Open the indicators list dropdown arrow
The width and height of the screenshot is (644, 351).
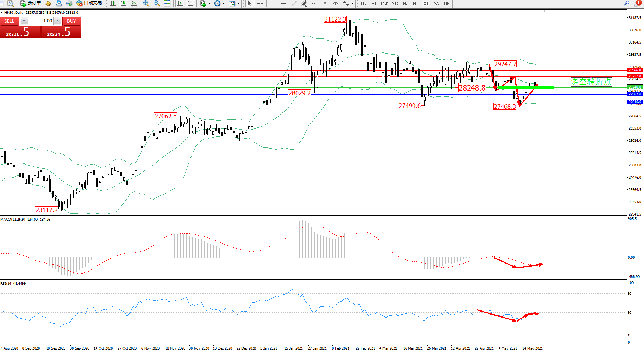pyautogui.click(x=209, y=4)
